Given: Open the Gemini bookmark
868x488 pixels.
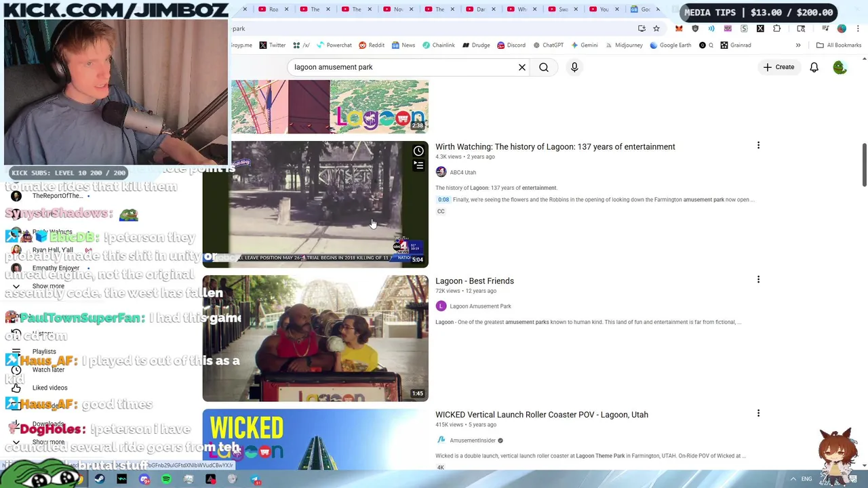Looking at the screenshot, I should (585, 45).
